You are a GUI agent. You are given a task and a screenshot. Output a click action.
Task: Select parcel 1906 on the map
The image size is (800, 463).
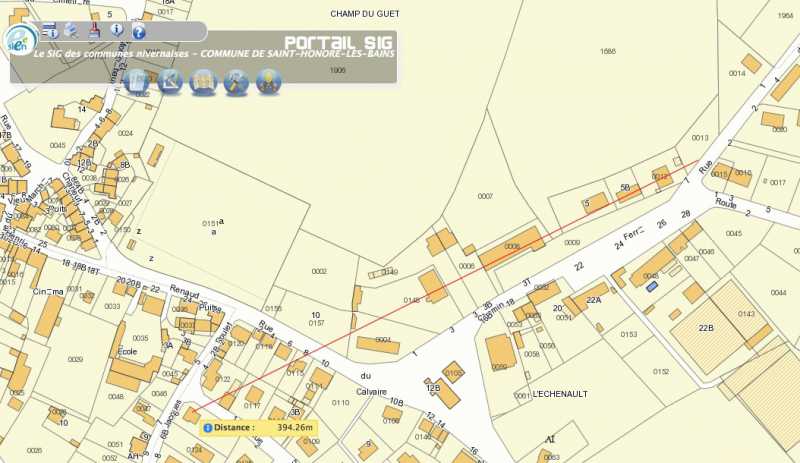pos(337,71)
